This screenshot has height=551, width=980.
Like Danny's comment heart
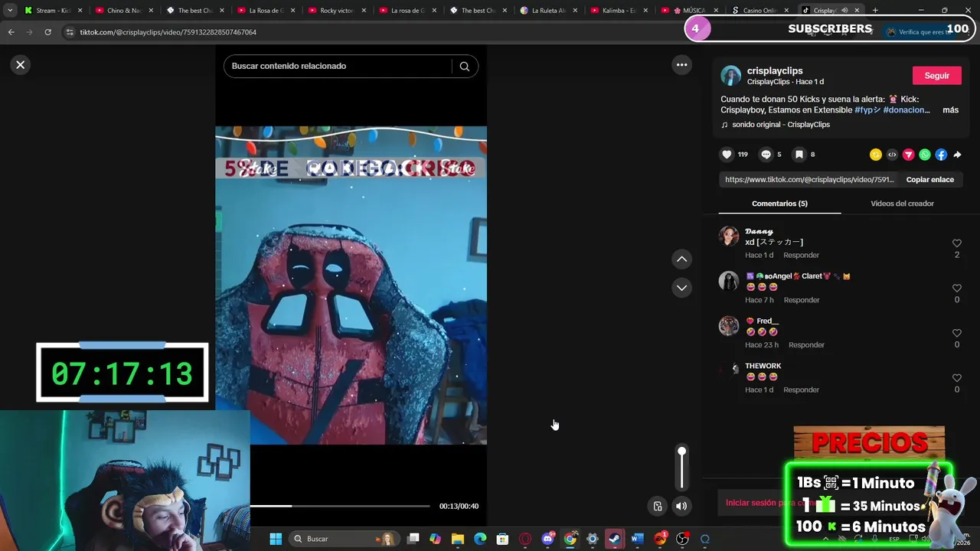point(956,243)
